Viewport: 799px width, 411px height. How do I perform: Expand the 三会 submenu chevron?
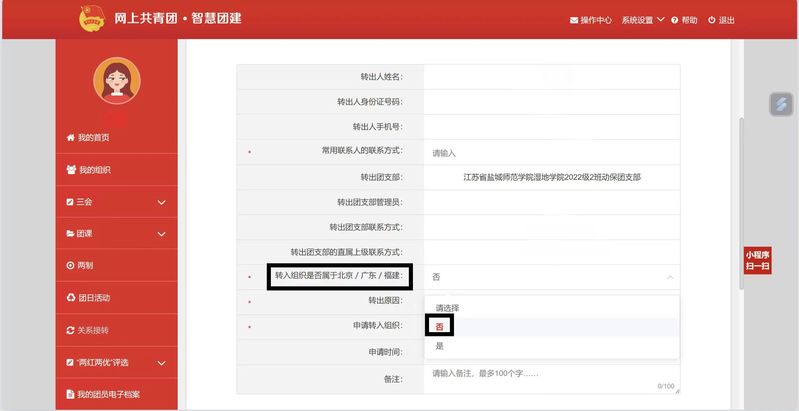[x=161, y=202]
